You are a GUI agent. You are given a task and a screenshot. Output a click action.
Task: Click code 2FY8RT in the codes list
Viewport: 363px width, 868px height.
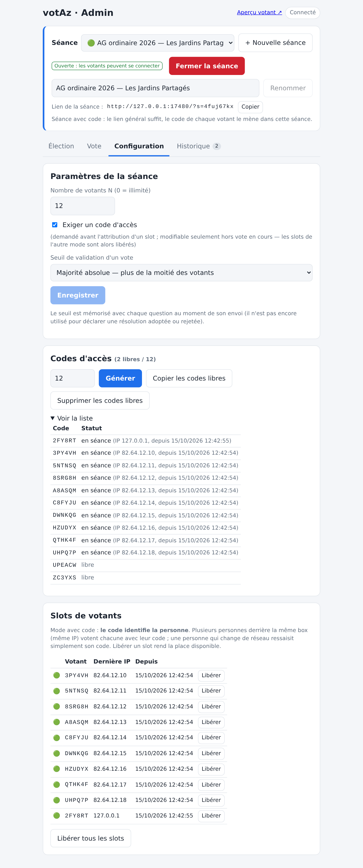[64, 441]
